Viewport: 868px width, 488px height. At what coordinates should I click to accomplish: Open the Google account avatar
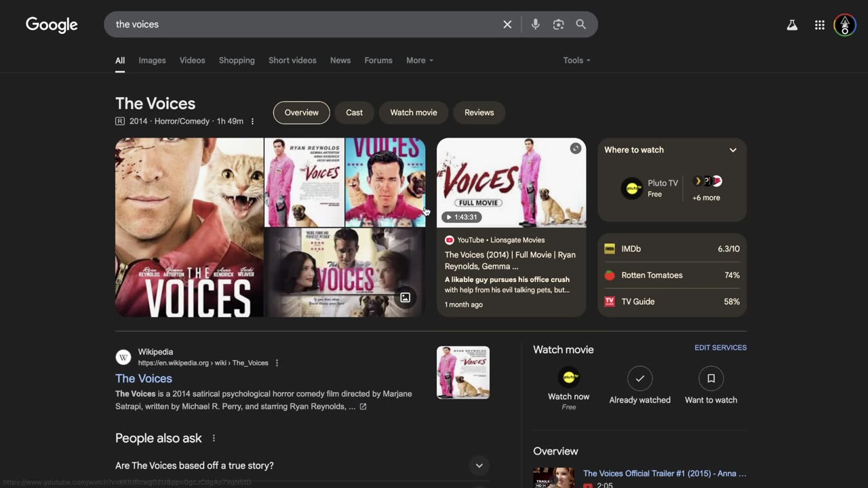(845, 25)
